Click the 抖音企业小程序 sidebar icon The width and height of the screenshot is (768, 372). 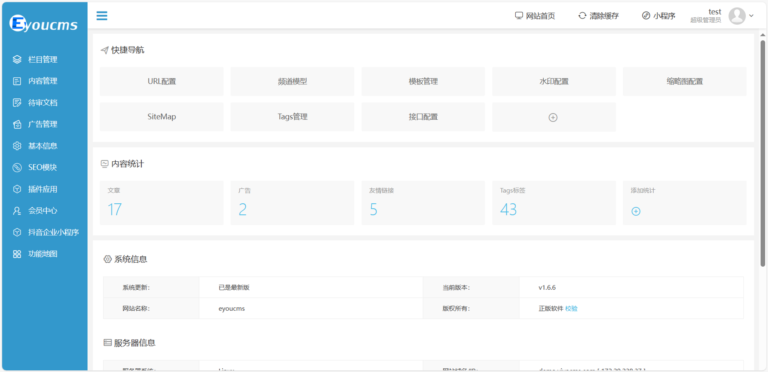(17, 232)
